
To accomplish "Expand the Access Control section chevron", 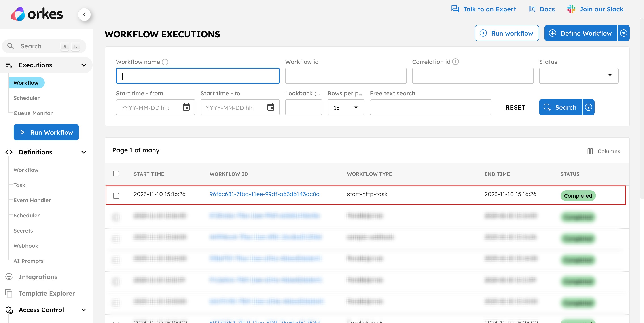I will [x=83, y=310].
